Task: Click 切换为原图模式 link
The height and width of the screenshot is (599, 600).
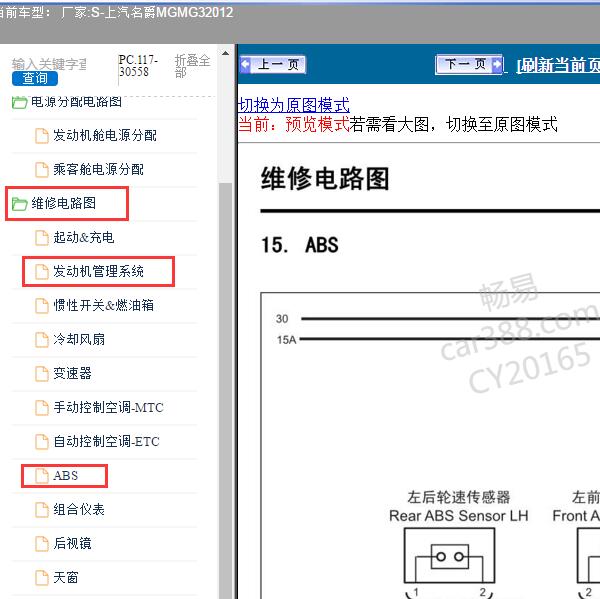Action: (x=293, y=105)
